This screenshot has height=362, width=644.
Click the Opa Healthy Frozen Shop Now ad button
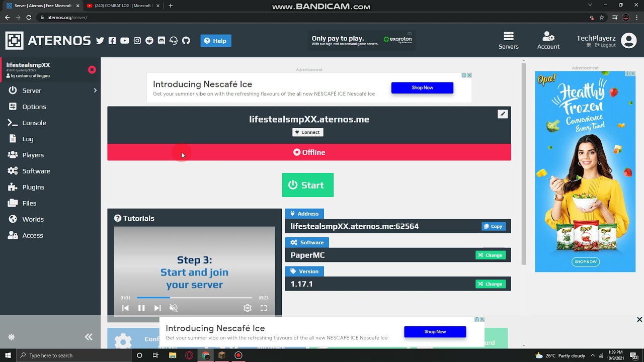[x=586, y=262]
